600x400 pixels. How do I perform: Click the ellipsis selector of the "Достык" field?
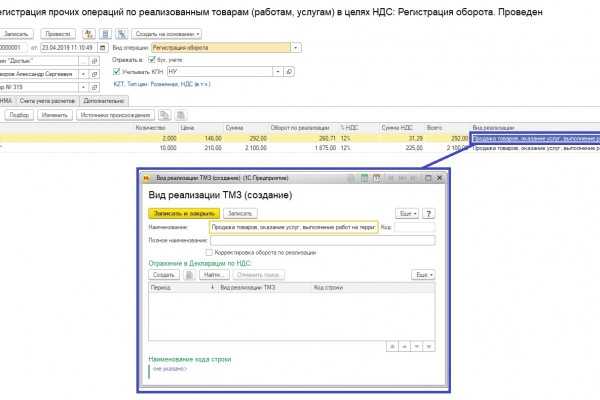click(x=83, y=61)
